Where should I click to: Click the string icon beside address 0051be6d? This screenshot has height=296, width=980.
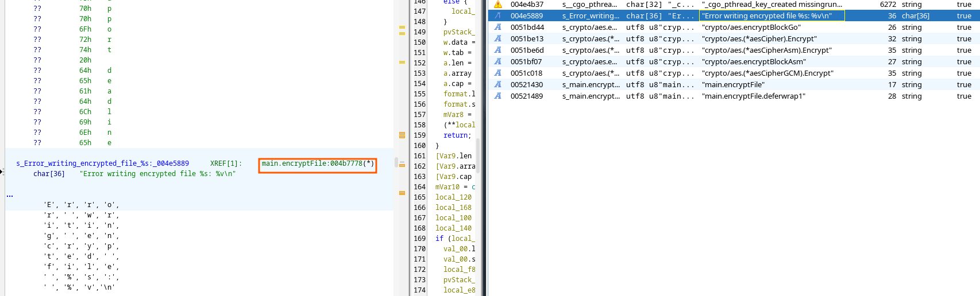coord(498,50)
